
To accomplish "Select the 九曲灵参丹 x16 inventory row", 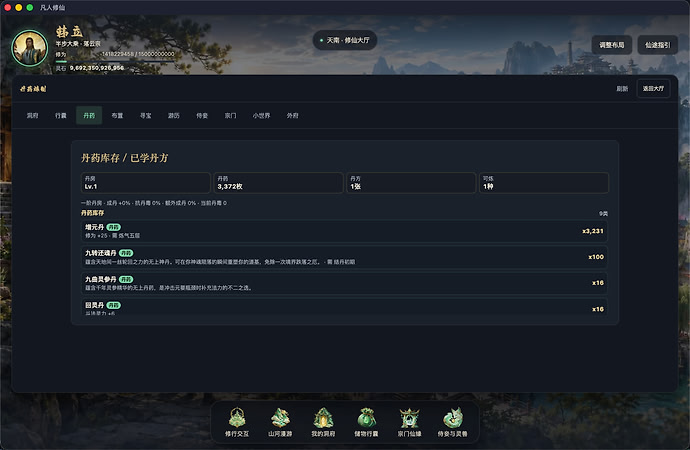I will tap(344, 283).
